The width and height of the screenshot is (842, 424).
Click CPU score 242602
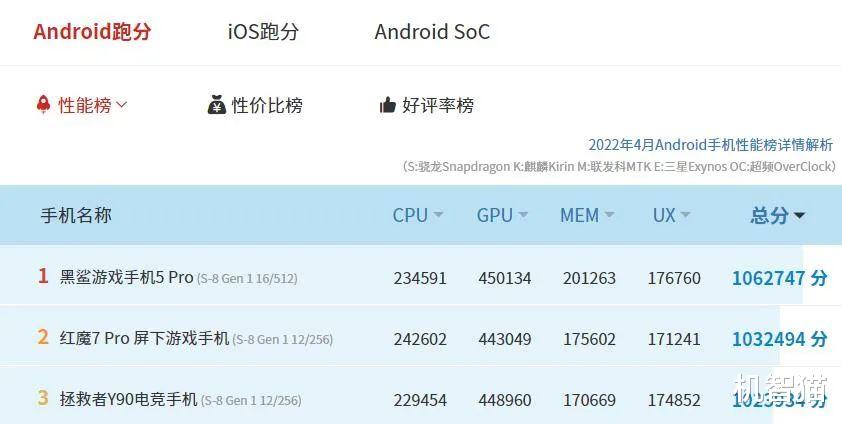tap(420, 340)
